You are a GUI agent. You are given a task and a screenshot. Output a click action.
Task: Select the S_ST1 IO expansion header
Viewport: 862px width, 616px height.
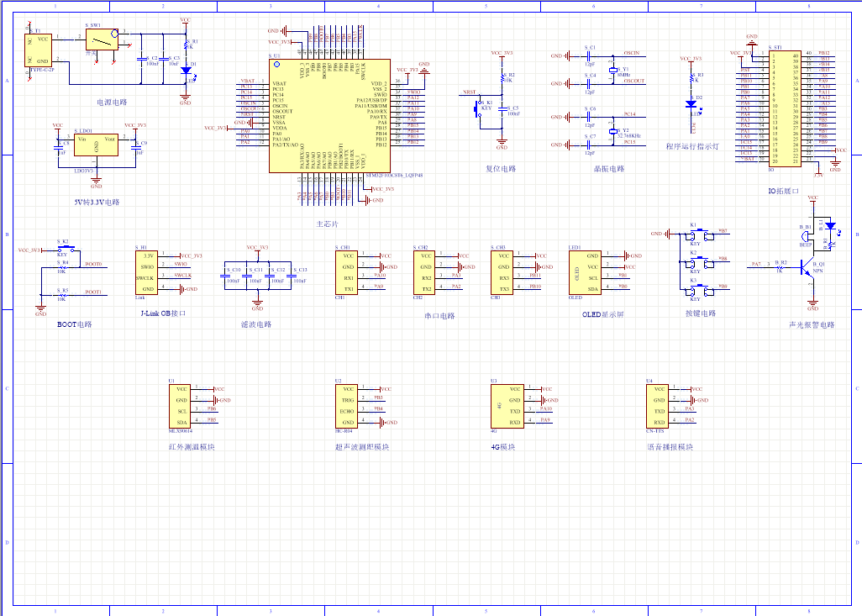[x=785, y=108]
